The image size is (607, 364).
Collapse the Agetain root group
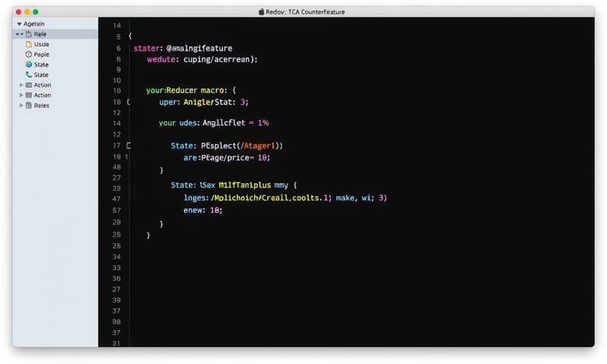click(19, 24)
